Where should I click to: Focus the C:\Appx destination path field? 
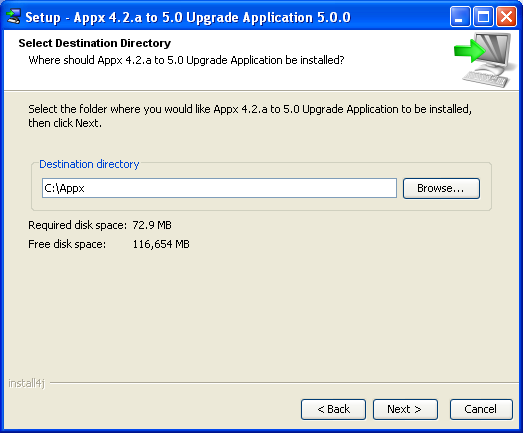tap(219, 188)
